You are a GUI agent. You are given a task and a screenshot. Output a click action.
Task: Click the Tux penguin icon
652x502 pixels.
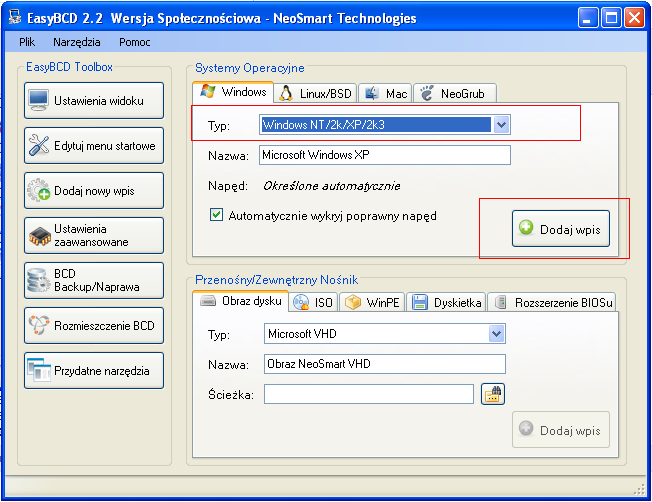[x=286, y=94]
